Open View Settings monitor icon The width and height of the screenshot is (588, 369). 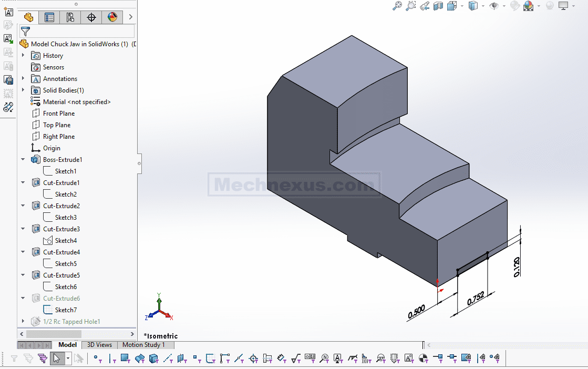[x=563, y=6]
